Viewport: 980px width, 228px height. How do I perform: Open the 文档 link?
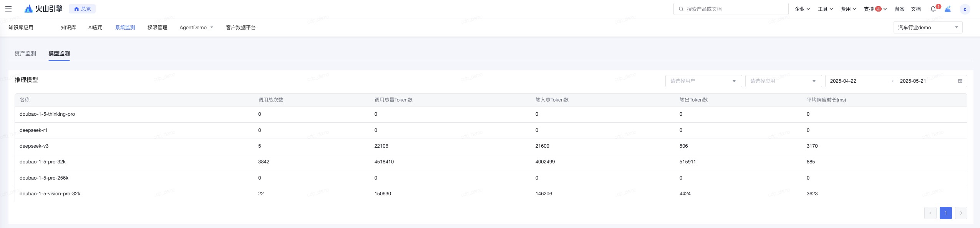click(x=916, y=9)
